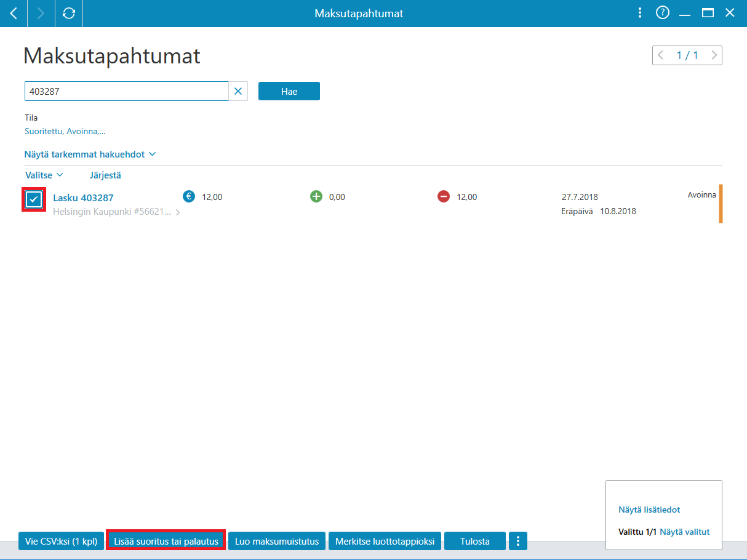This screenshot has height=560, width=747.
Task: Click the green plus paid amount icon
Action: [x=316, y=196]
